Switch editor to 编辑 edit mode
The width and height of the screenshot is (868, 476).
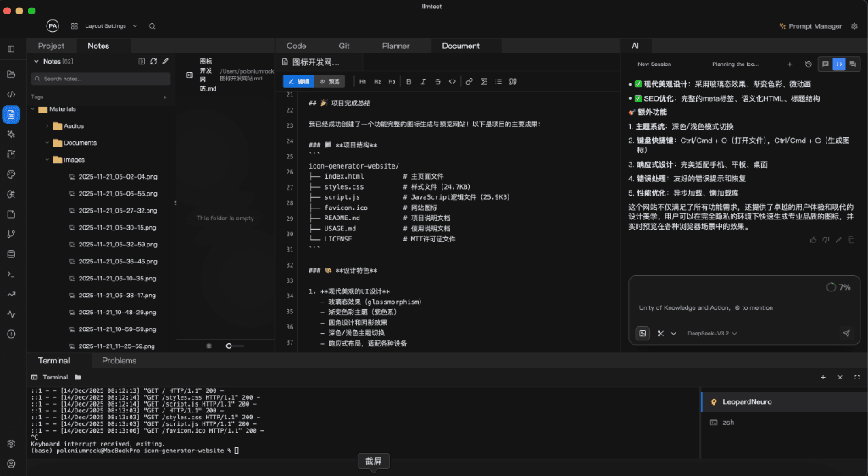[x=298, y=81]
